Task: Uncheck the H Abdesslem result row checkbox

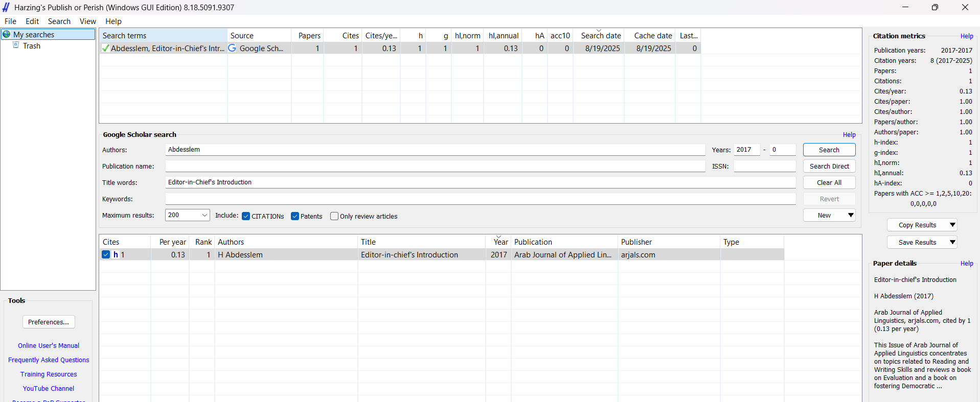Action: click(106, 254)
